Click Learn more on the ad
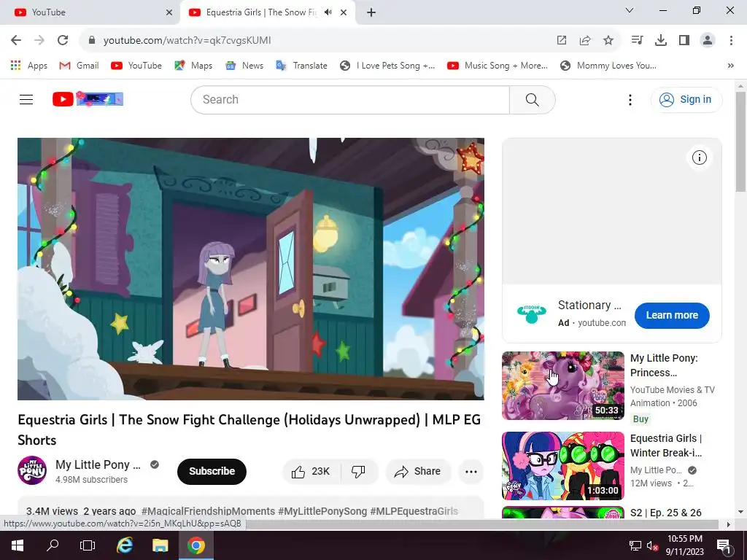Viewport: 747px width, 560px height. tap(672, 315)
